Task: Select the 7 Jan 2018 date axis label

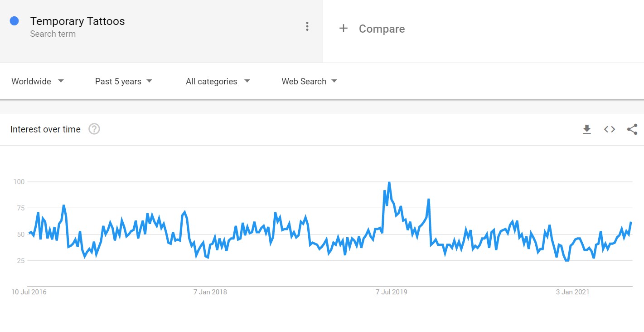Action: [210, 292]
